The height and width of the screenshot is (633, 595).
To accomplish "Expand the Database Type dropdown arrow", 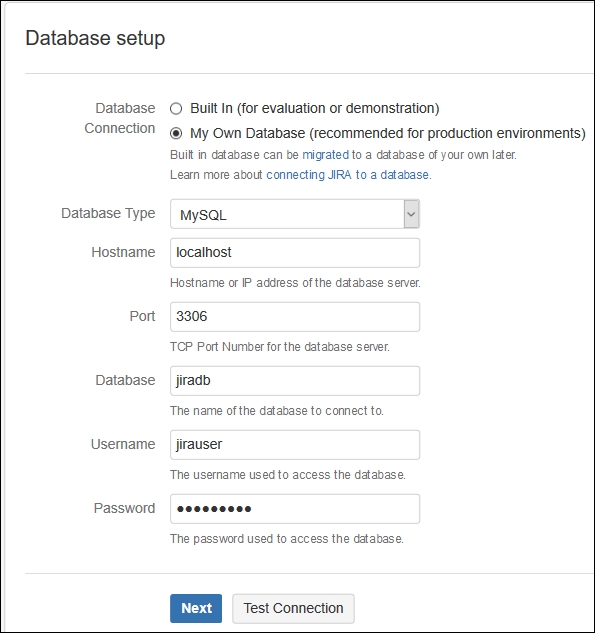I will coord(411,214).
